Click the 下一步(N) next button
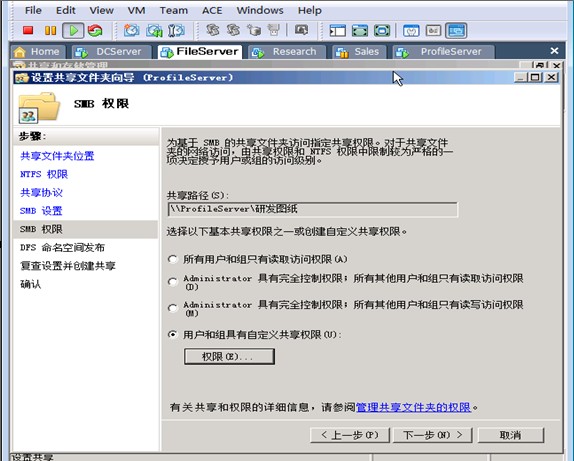 [432, 435]
